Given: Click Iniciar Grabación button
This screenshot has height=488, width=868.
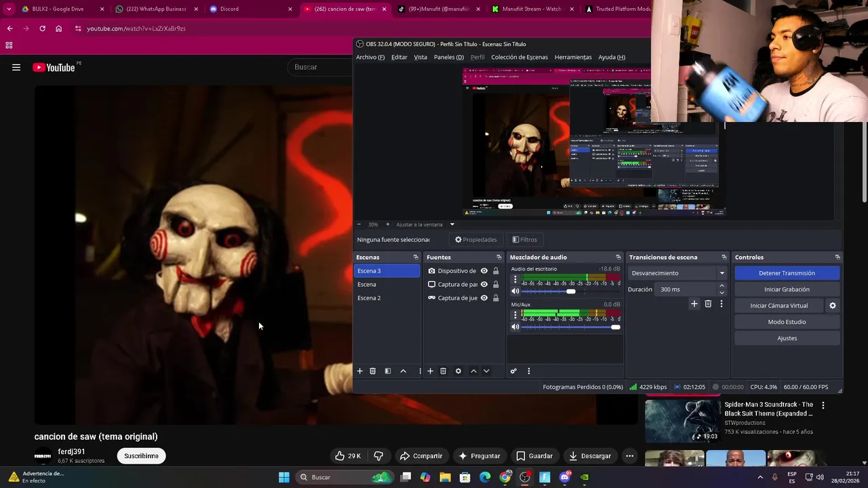Looking at the screenshot, I should pyautogui.click(x=787, y=289).
